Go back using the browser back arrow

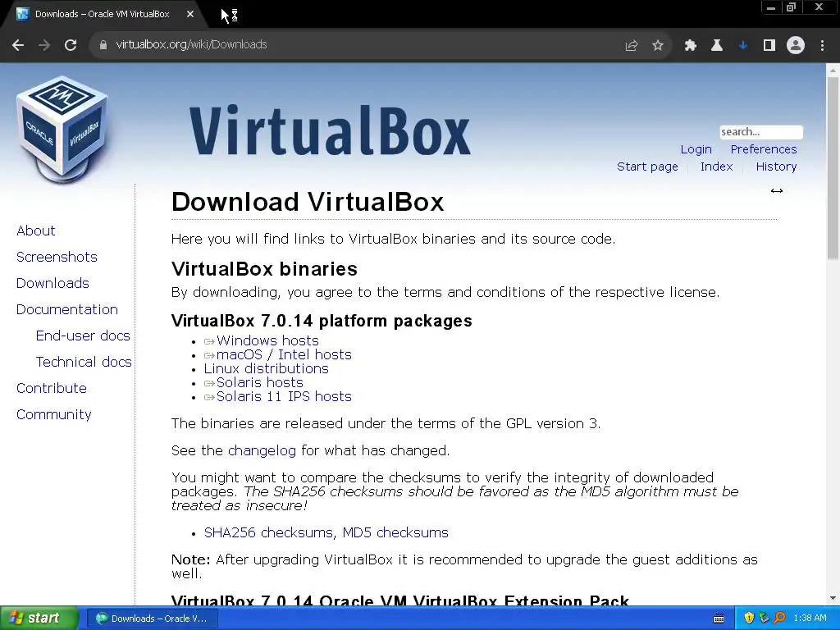click(x=18, y=45)
